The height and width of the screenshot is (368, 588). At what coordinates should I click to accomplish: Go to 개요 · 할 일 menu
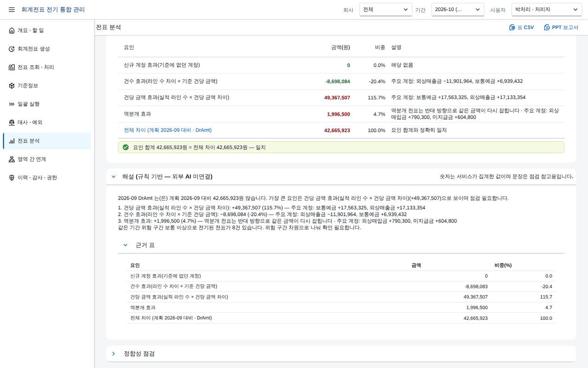point(47,30)
